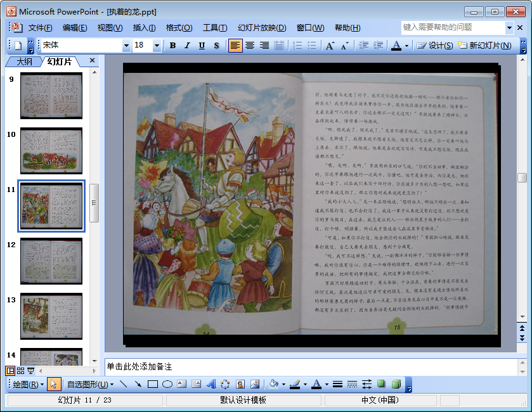Select the Rectangle drawing tool
This screenshot has height=412, width=532.
(153, 384)
